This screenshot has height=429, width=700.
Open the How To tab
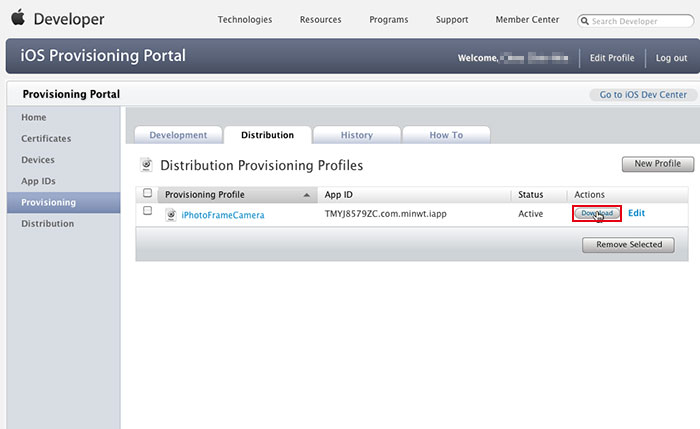(446, 135)
